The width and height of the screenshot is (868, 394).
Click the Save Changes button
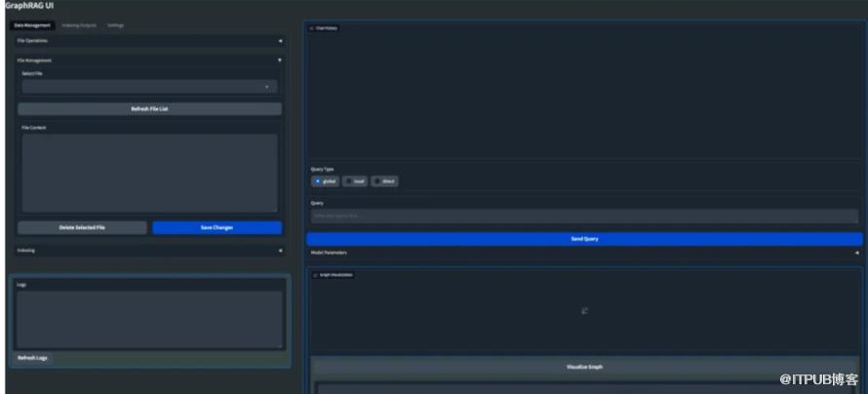point(217,227)
